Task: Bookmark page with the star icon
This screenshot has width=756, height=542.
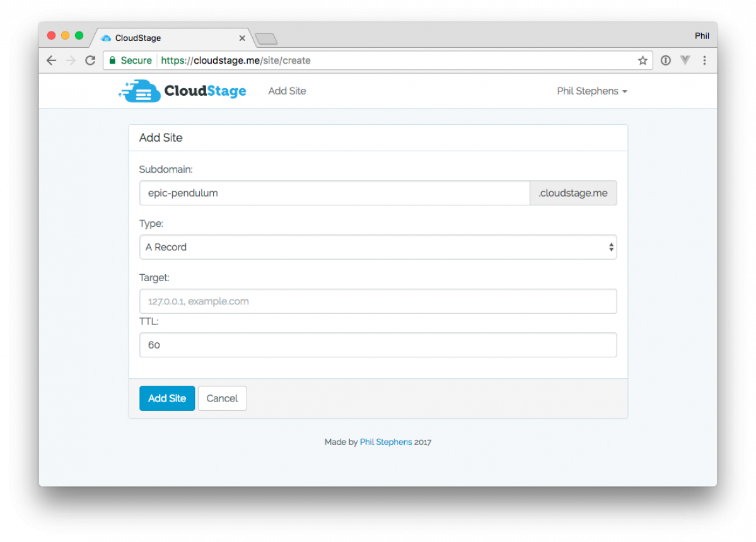Action: [x=643, y=61]
